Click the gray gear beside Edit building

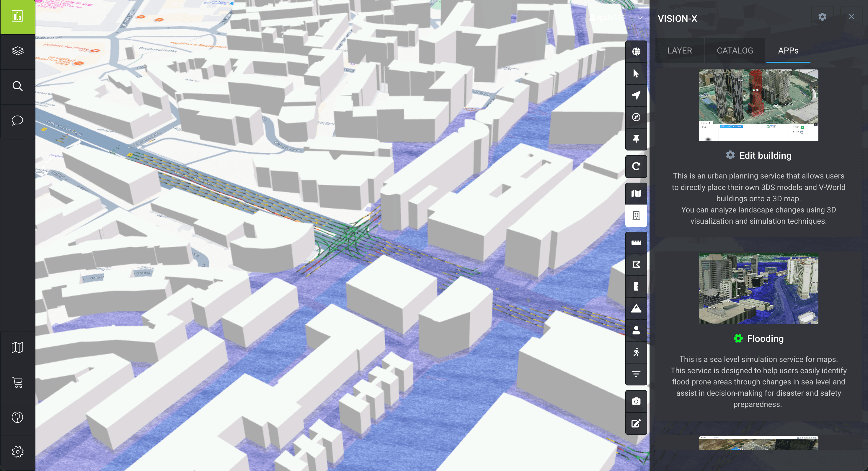(730, 155)
